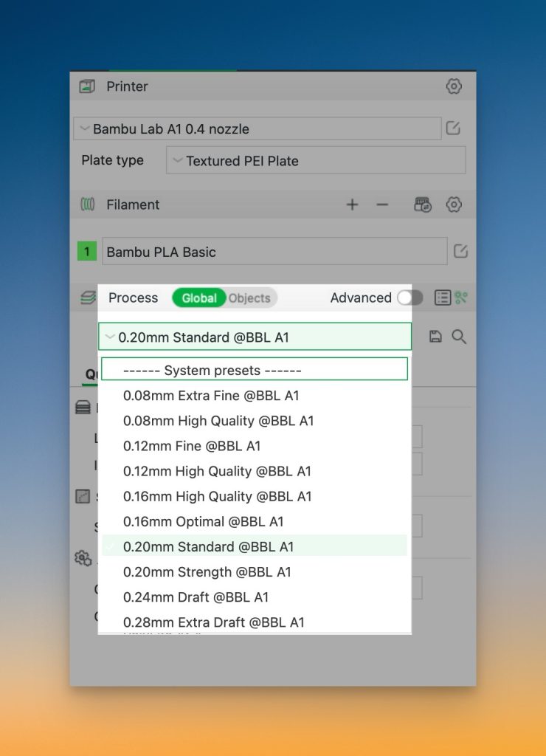Open the compare presets icon
The height and width of the screenshot is (756, 546).
(x=462, y=298)
